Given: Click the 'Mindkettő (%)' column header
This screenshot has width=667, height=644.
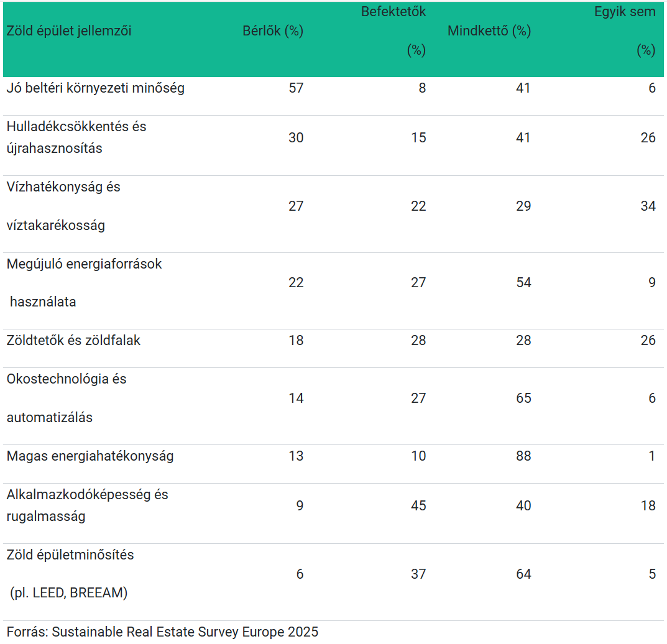Looking at the screenshot, I should (489, 31).
